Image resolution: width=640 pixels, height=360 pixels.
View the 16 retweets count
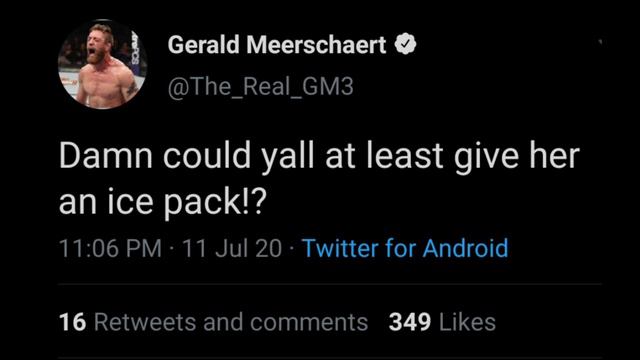coord(73,322)
